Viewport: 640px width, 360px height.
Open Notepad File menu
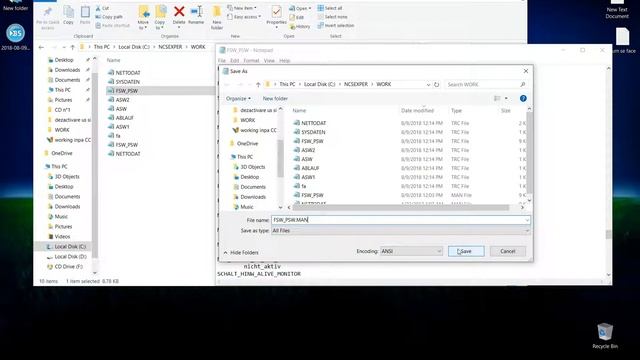[x=222, y=60]
